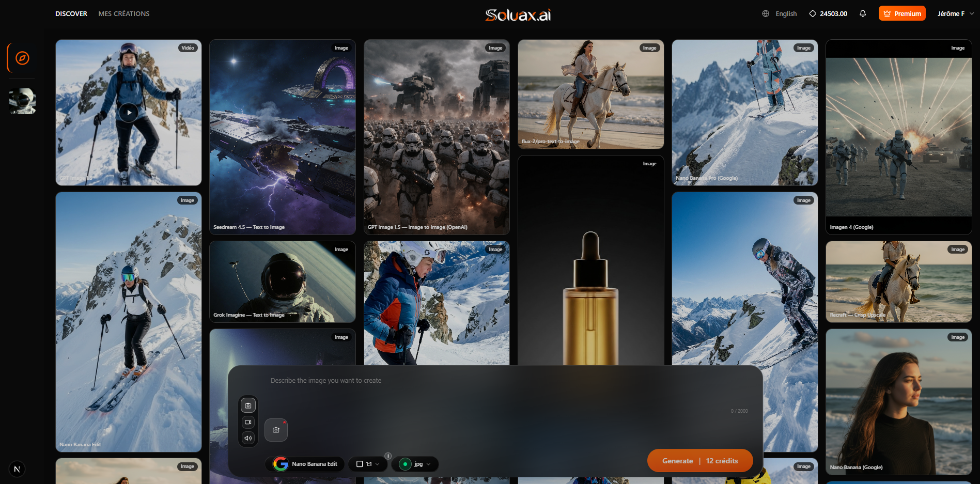Screen dimensions: 980x484
Task: Open the astronaut avatar in left sidebar
Action: click(x=22, y=101)
